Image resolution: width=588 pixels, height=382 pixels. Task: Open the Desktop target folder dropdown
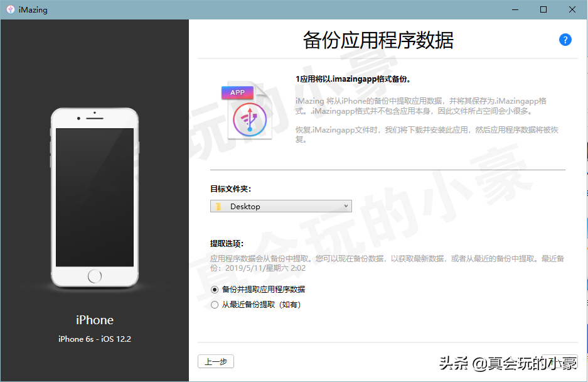(281, 206)
